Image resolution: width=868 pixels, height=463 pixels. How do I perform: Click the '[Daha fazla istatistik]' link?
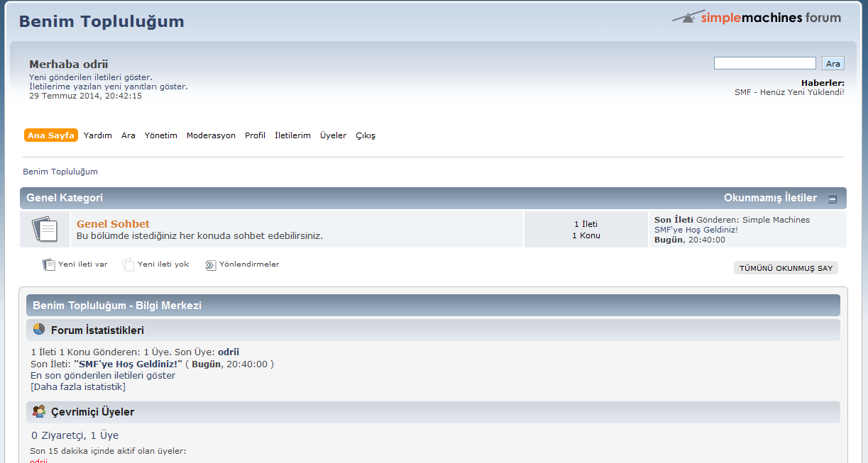tap(78, 386)
